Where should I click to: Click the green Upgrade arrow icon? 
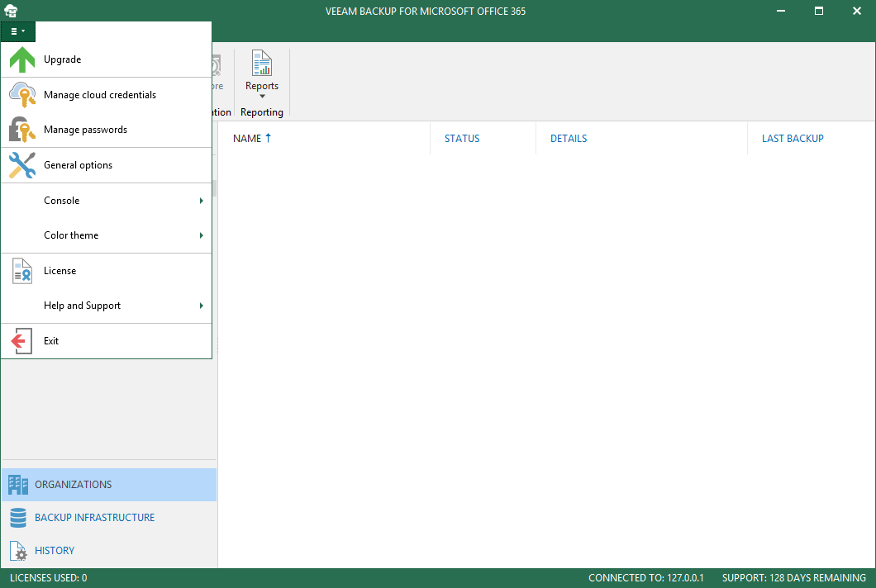click(x=22, y=59)
